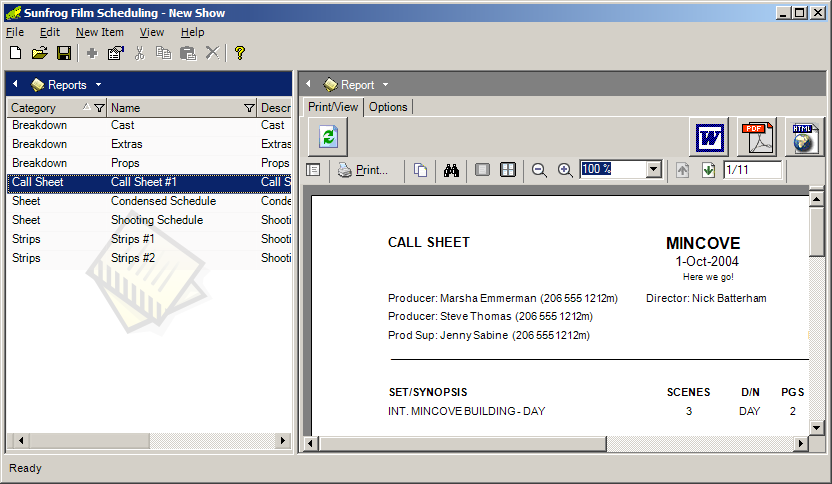Screen dimensions: 832x484
Task: Open the File menu
Action: 15,32
